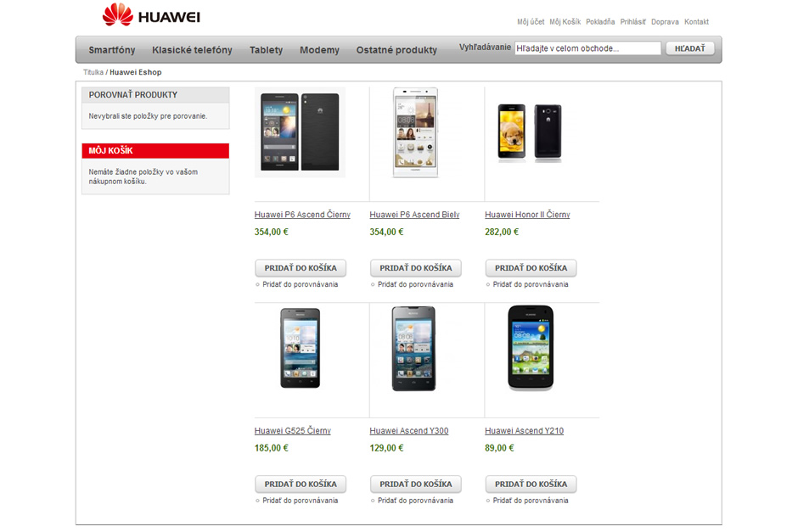Image resolution: width=798 pixels, height=532 pixels.
Task: Add Huawei P6 Ascend Biely to comparison
Action: coord(415,284)
